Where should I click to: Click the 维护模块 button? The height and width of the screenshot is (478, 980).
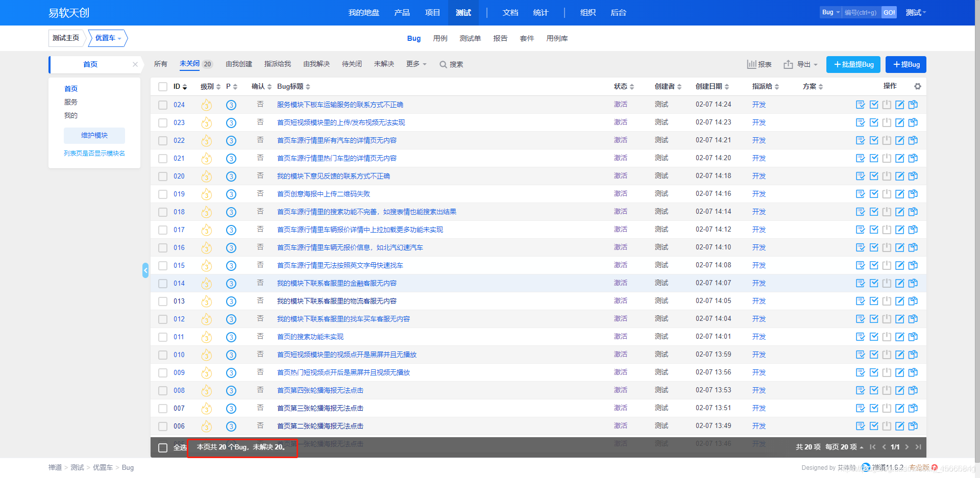coord(94,135)
